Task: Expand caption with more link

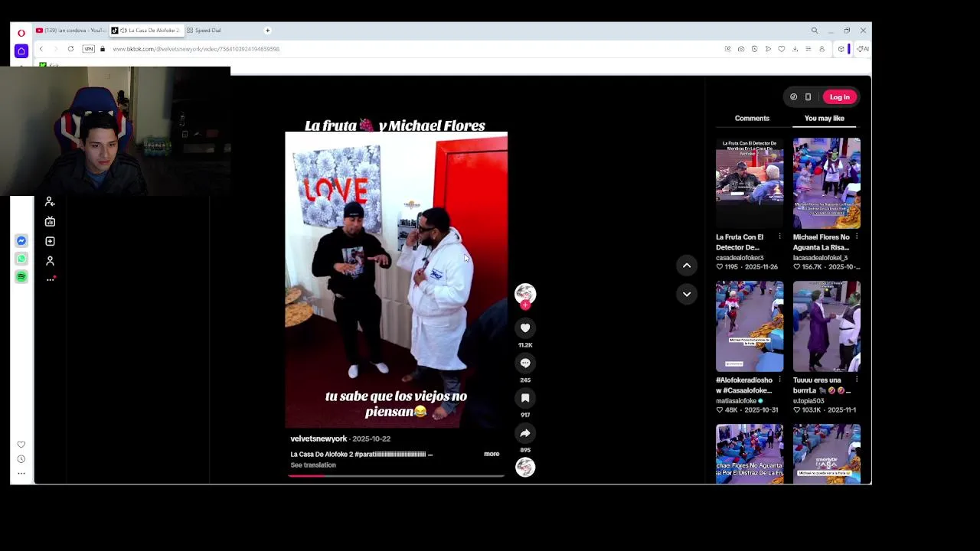Action: [492, 454]
